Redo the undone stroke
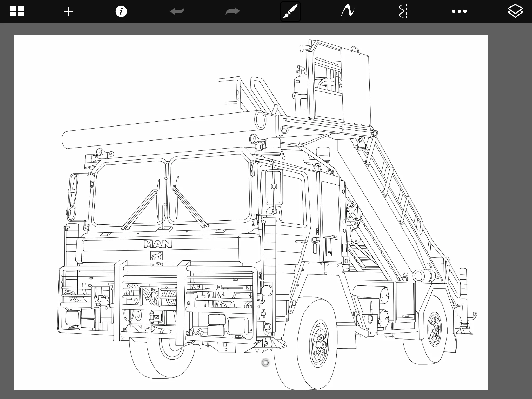532x399 pixels. 233,11
